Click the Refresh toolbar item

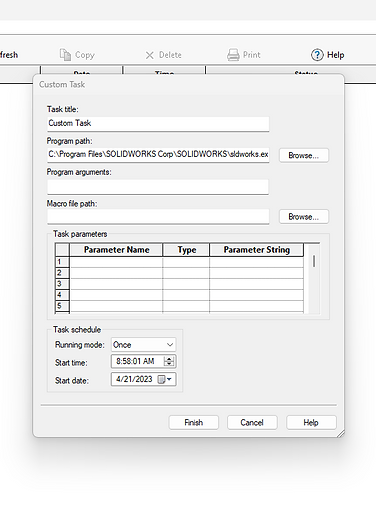pyautogui.click(x=9, y=55)
